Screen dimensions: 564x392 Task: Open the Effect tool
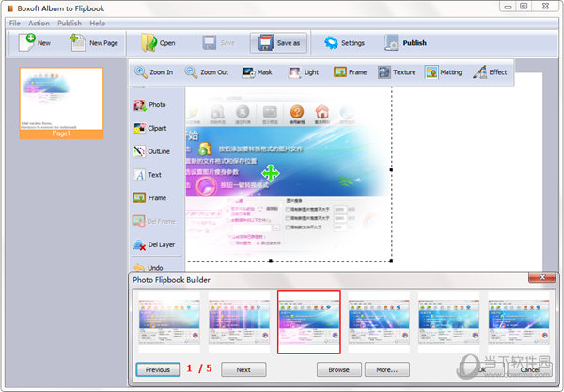click(490, 72)
